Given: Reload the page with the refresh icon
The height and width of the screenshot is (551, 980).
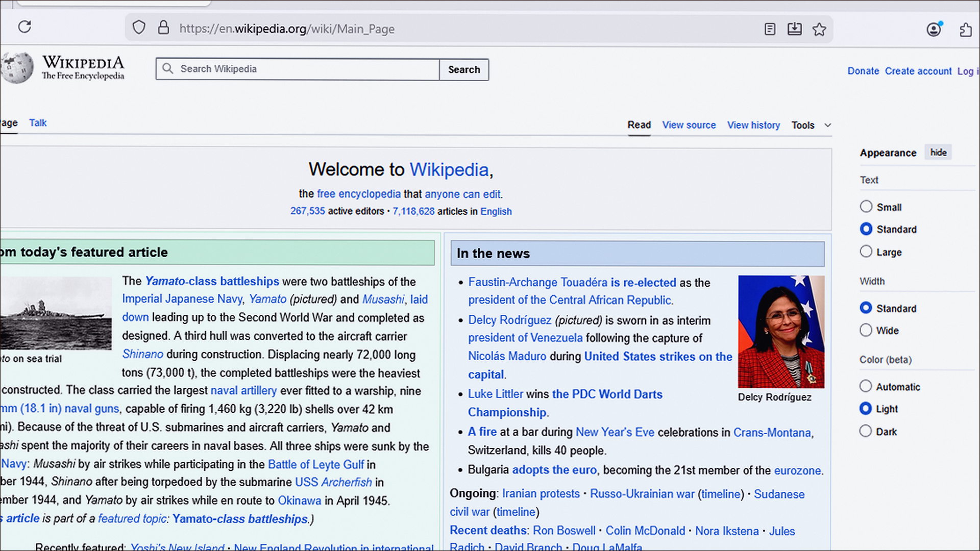Looking at the screenshot, I should [x=24, y=27].
